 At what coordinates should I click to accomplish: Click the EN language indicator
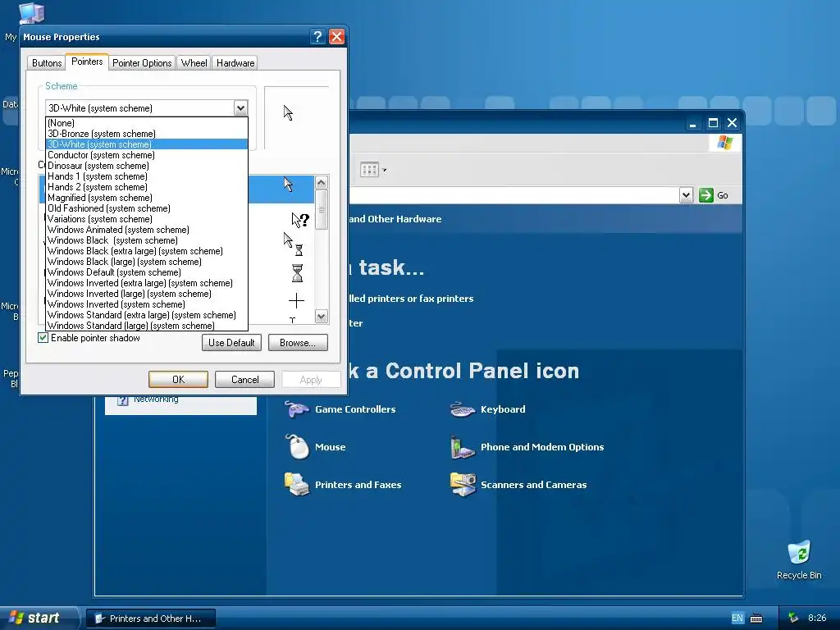click(737, 619)
